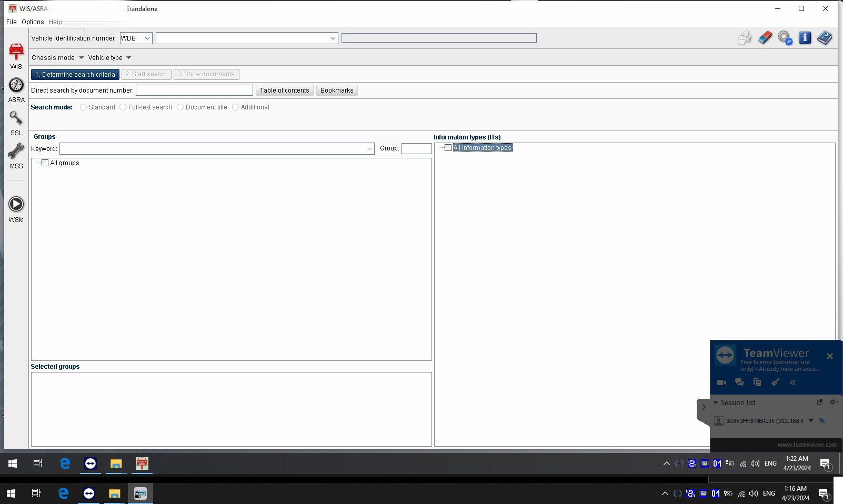Open Task View on the 1:22 AM taskbar

click(38, 463)
